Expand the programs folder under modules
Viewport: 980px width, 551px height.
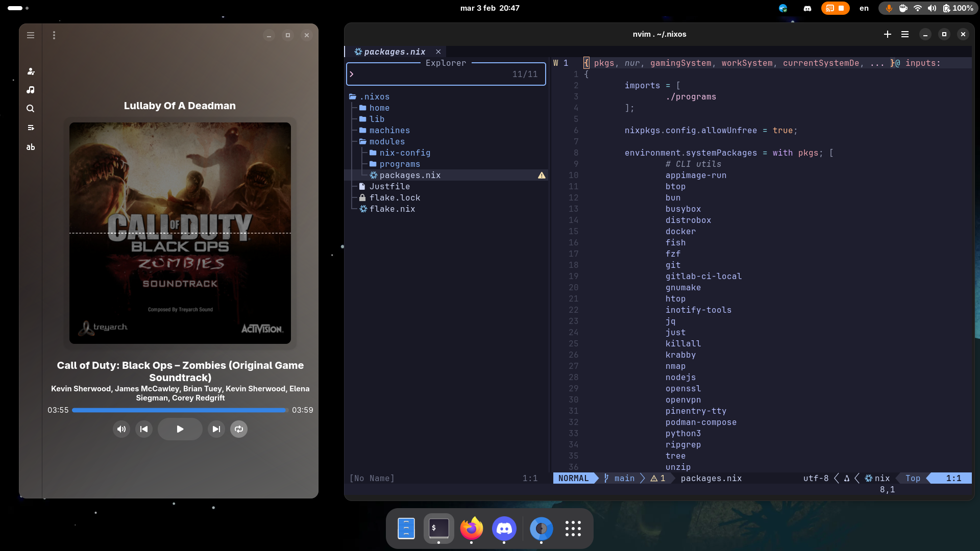tap(400, 164)
